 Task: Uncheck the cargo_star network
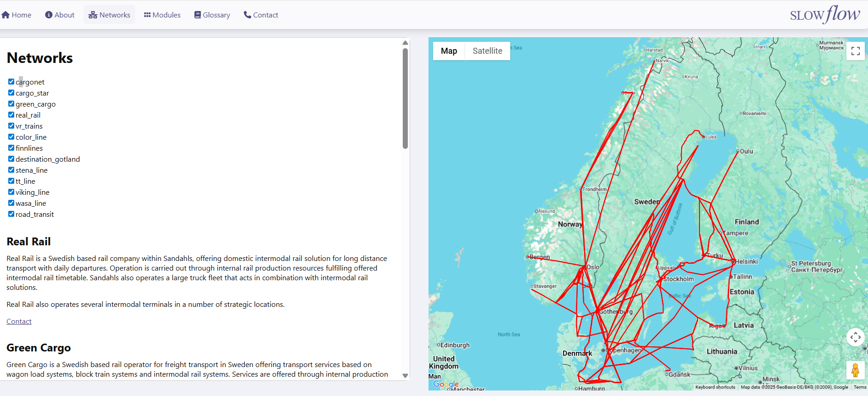pyautogui.click(x=11, y=93)
